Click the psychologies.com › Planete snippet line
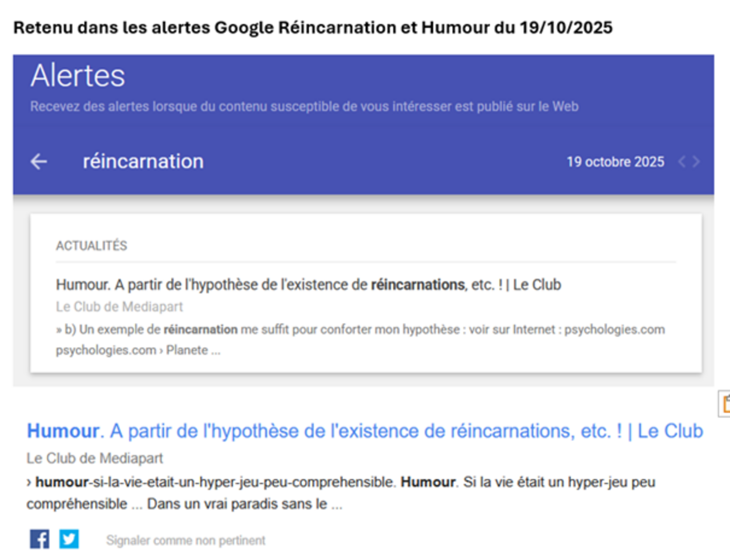This screenshot has height=560, width=730. tap(138, 350)
